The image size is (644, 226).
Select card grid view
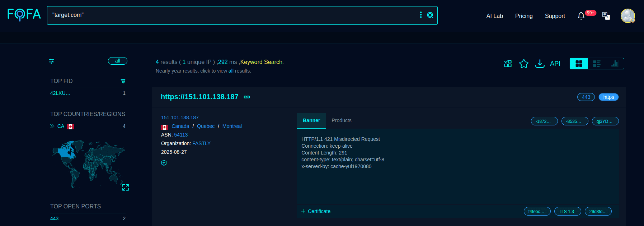pyautogui.click(x=579, y=64)
